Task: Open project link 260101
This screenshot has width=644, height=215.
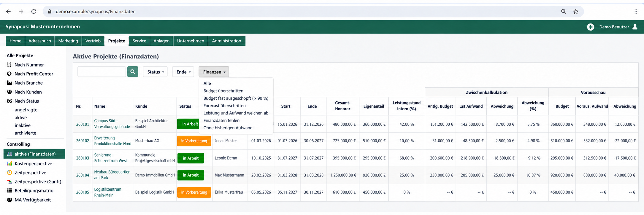Action: click(x=83, y=124)
